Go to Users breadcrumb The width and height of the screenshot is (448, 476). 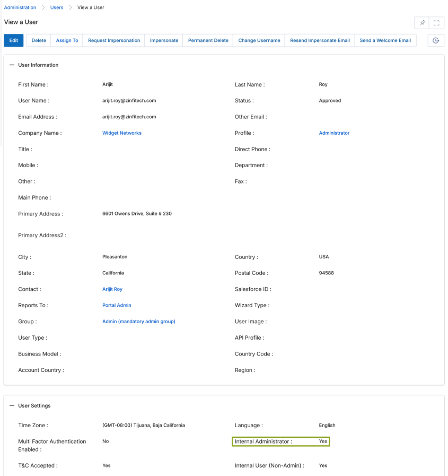coord(57,7)
